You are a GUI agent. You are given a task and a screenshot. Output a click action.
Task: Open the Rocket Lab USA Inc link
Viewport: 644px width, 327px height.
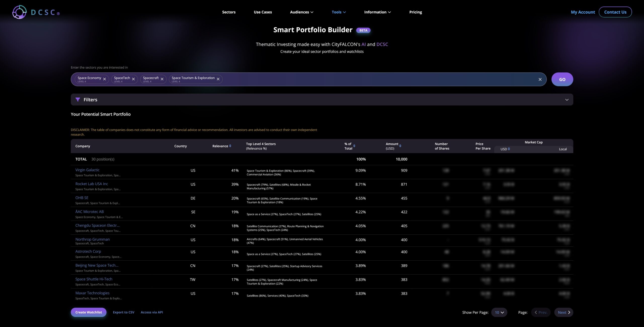click(92, 184)
